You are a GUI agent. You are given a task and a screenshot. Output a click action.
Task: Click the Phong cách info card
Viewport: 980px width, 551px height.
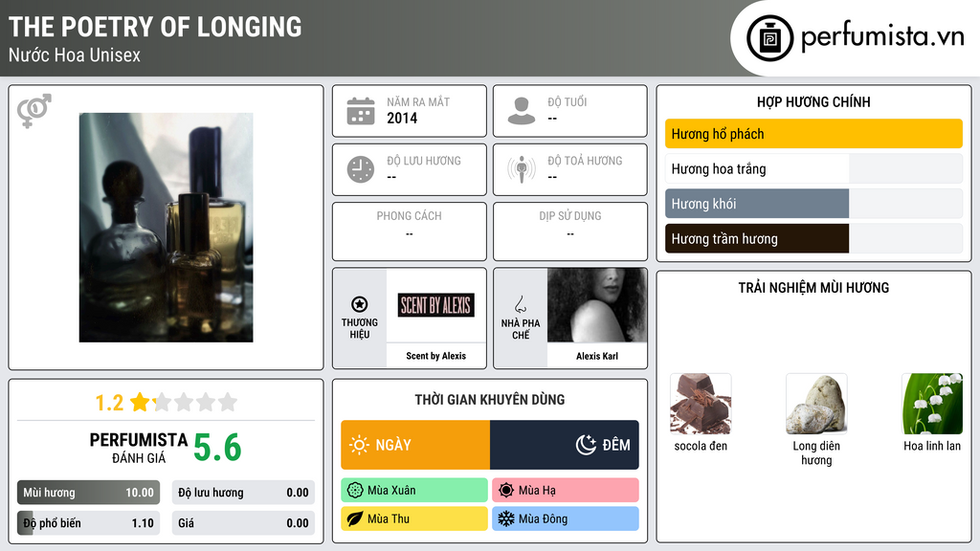coord(410,231)
